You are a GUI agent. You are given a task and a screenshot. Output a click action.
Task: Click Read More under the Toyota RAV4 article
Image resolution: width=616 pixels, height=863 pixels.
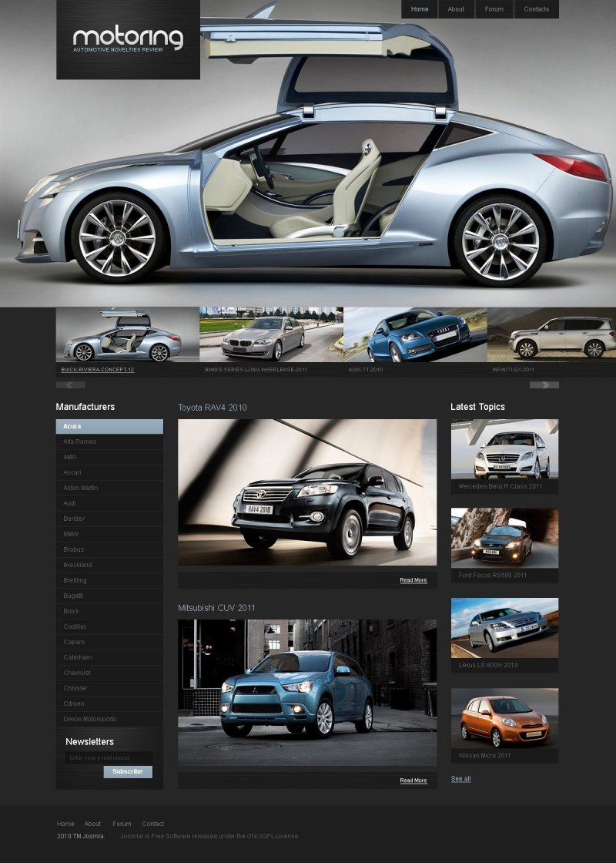[413, 581]
